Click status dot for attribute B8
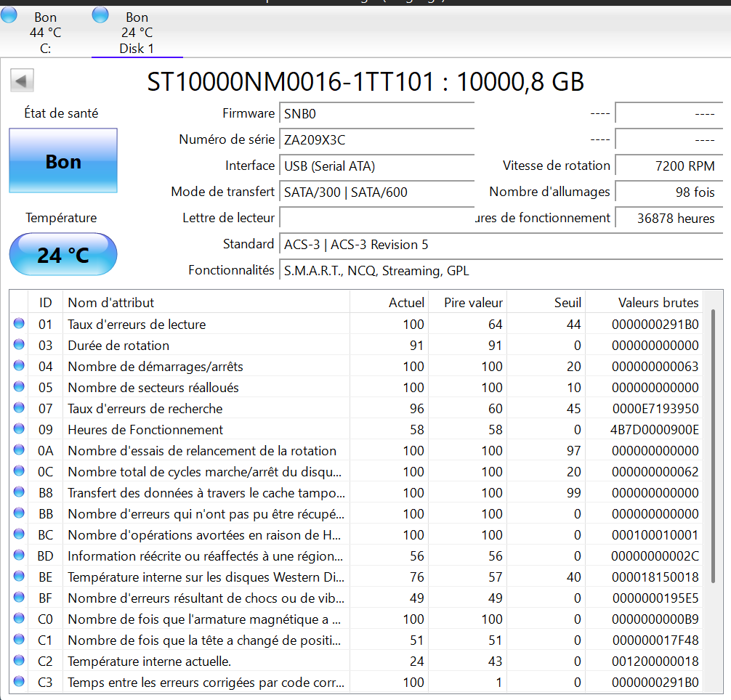Viewport: 731px width, 700px height. pyautogui.click(x=19, y=492)
